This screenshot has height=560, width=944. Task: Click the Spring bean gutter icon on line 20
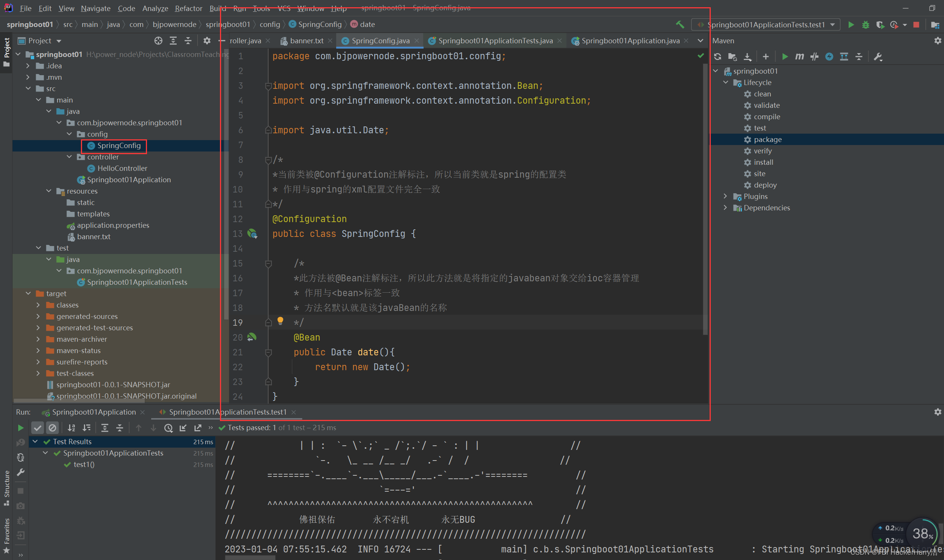[252, 337]
